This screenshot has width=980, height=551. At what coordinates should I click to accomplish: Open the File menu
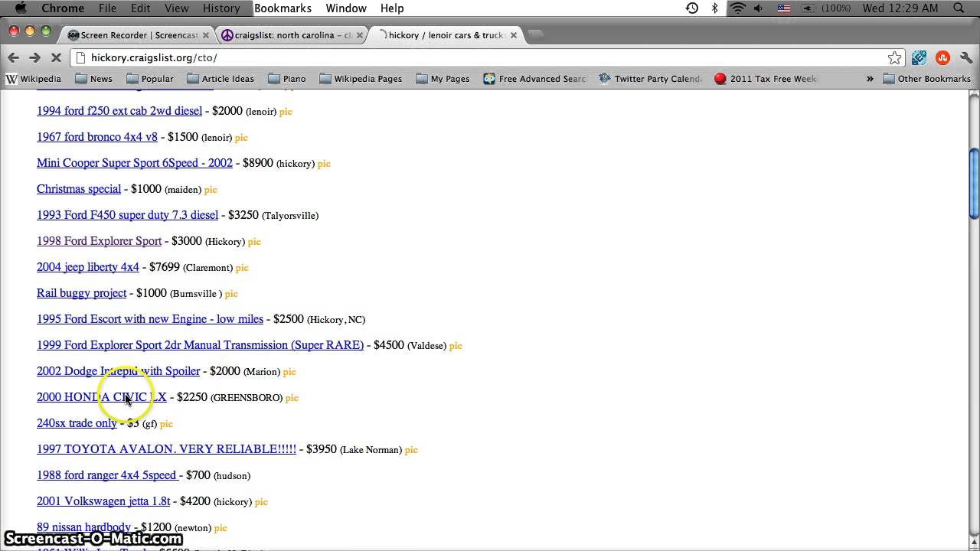tap(107, 8)
